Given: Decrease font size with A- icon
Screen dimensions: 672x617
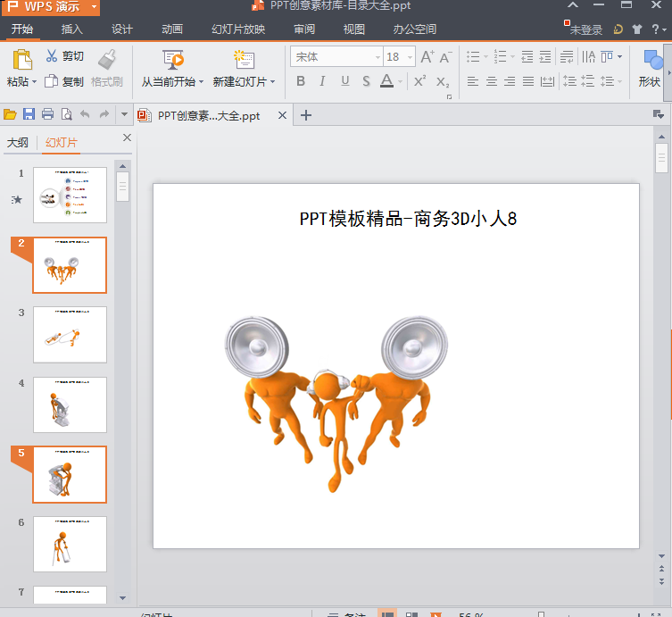Looking at the screenshot, I should tap(445, 57).
